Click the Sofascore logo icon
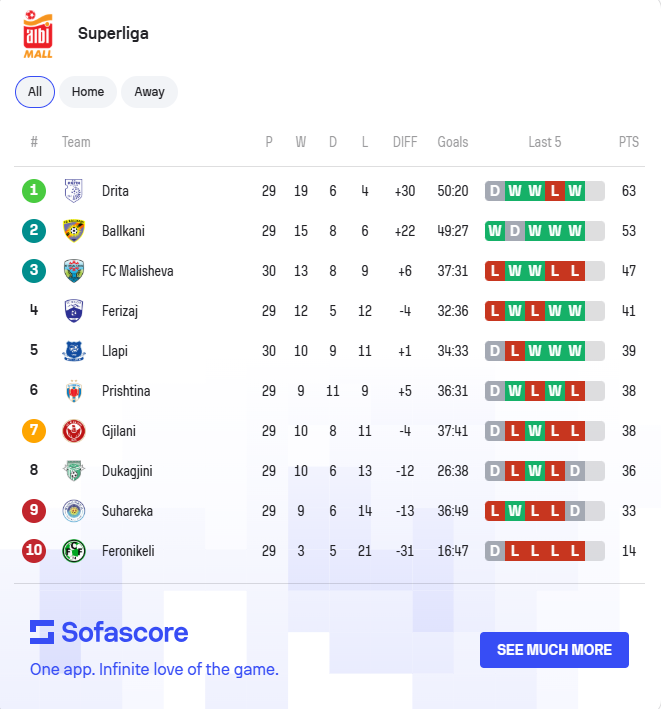The image size is (670, 709). 42,632
